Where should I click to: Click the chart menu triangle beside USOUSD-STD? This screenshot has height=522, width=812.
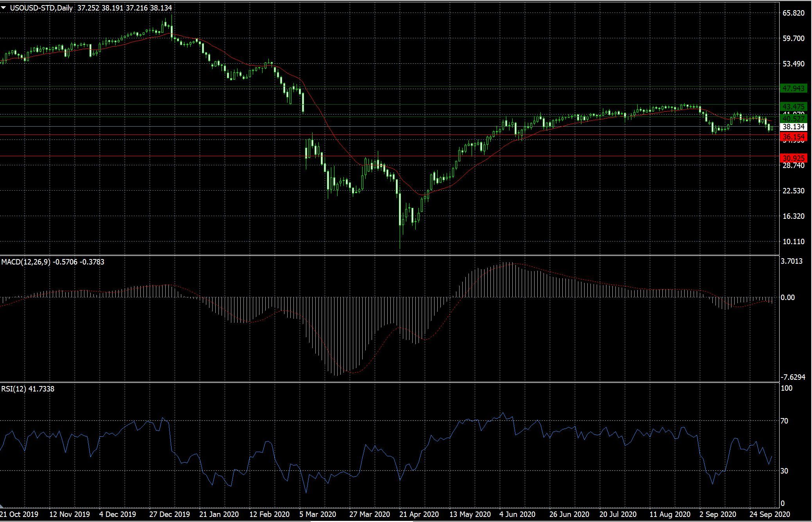tap(4, 7)
